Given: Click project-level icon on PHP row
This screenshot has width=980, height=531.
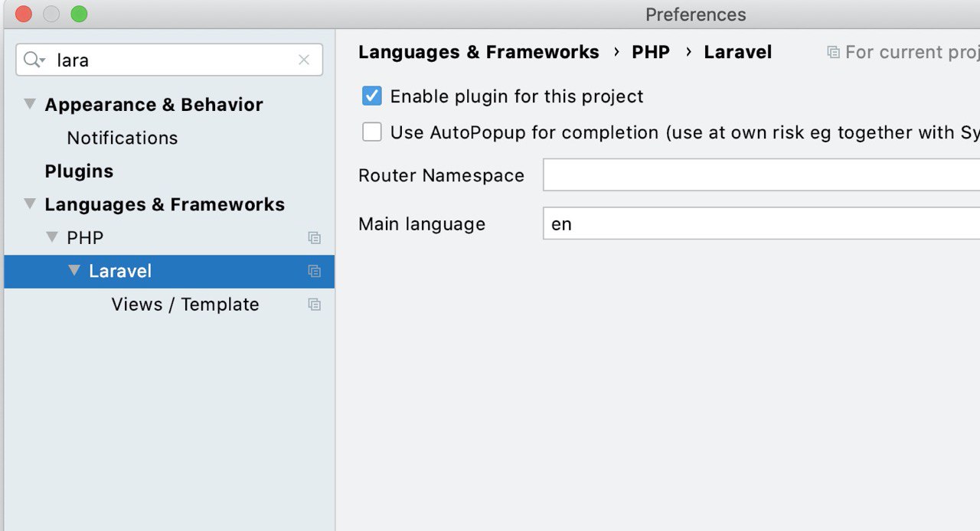Looking at the screenshot, I should 314,238.
